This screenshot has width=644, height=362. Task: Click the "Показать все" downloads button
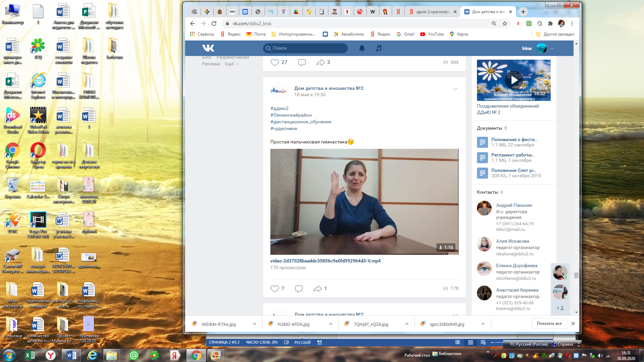549,323
